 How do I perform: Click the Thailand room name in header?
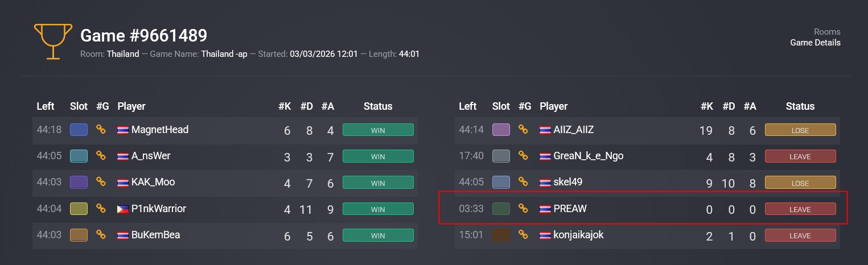(x=123, y=54)
